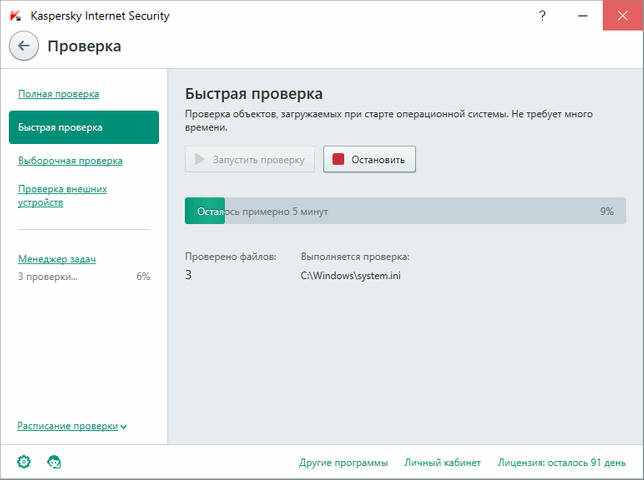Click the C:\Windows\system.ini path text

coord(350,276)
